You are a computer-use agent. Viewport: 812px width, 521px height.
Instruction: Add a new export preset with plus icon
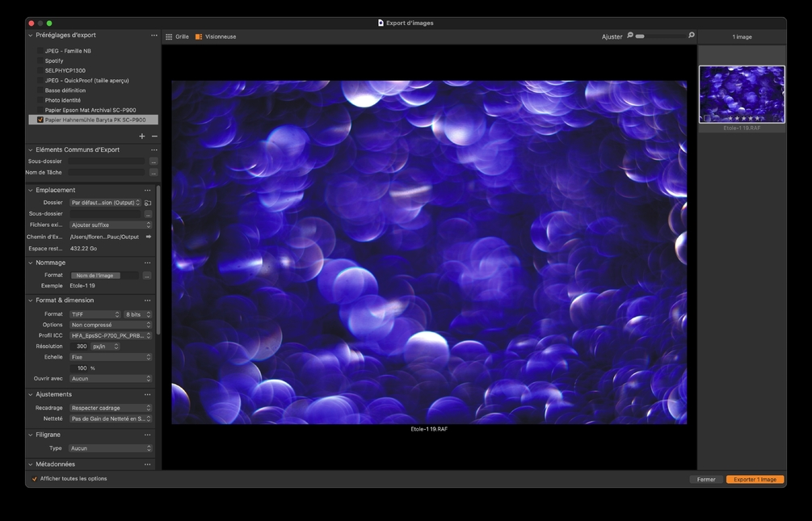point(142,137)
